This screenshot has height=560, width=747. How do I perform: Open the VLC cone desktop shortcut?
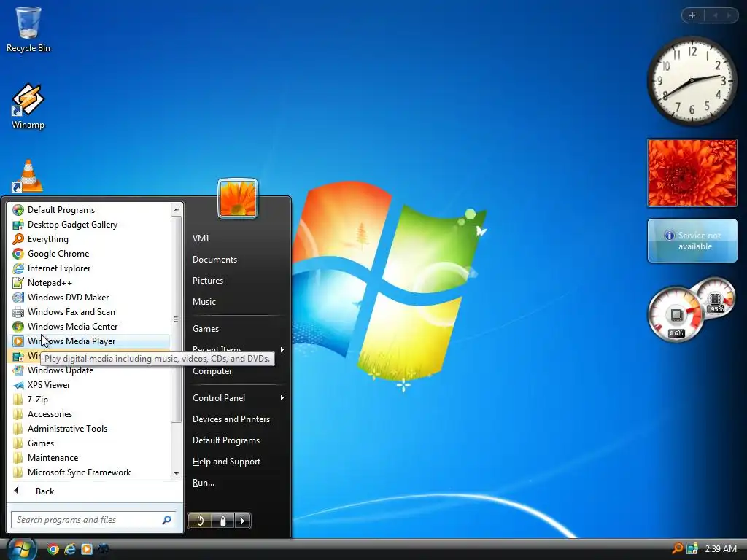[28, 176]
